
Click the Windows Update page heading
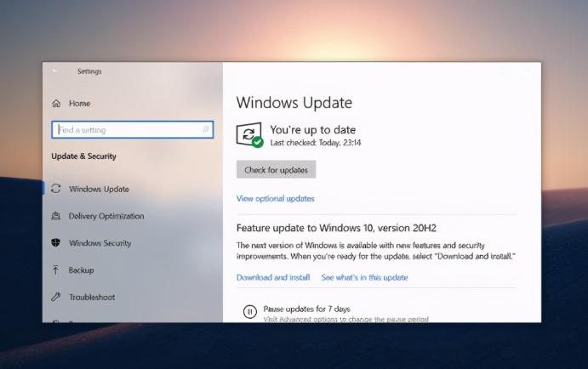coord(294,103)
